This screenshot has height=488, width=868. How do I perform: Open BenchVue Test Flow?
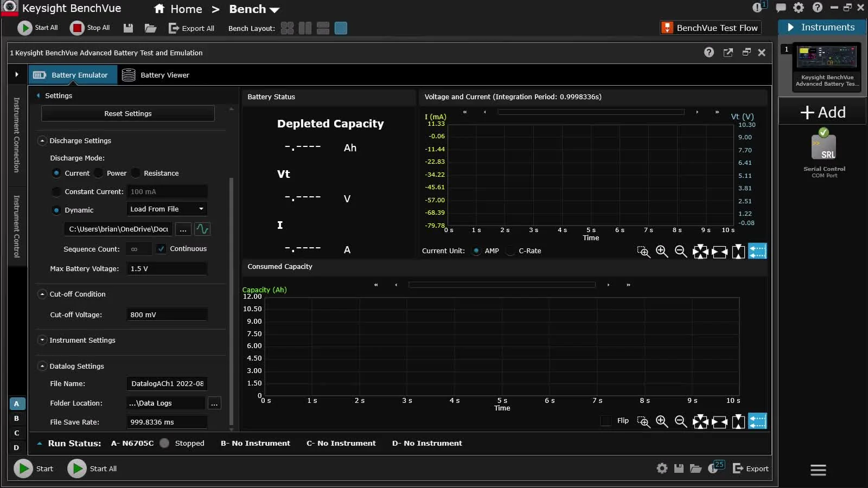[x=710, y=28]
